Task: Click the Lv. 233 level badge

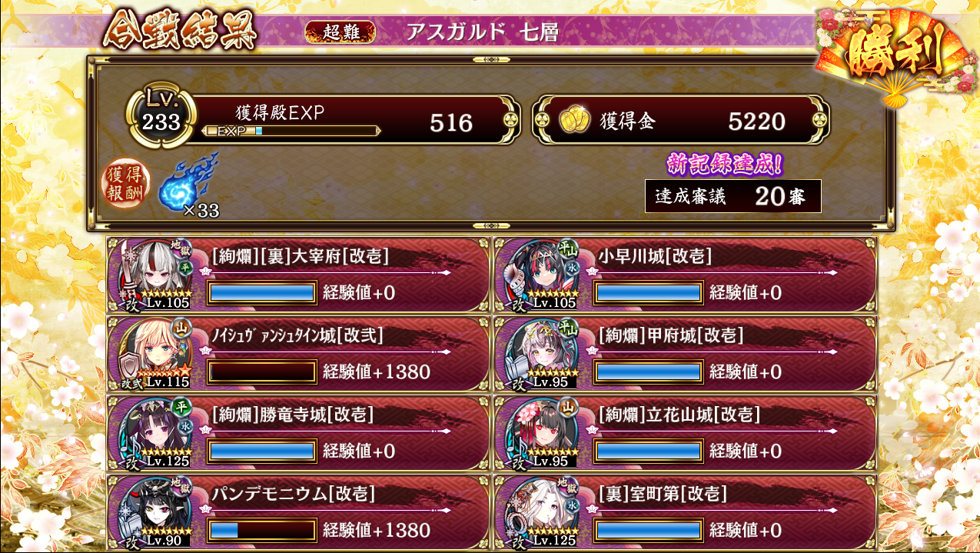Action: tap(161, 115)
